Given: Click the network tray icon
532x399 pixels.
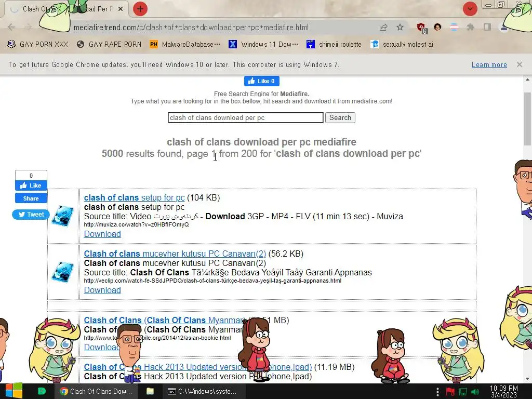Looking at the screenshot, I should [463, 392].
